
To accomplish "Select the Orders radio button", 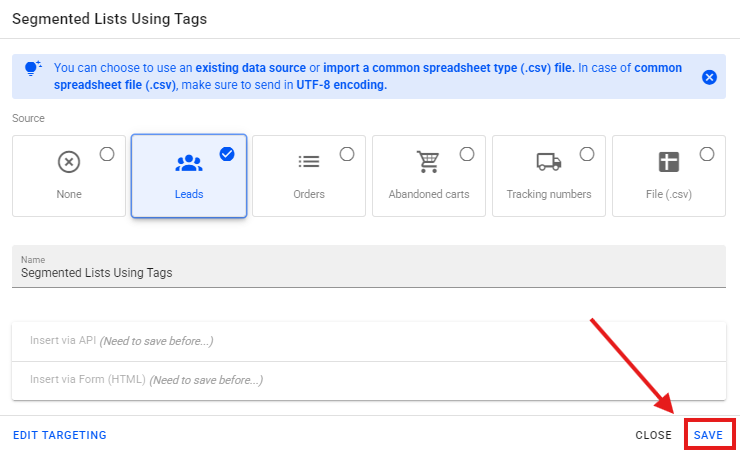I will click(347, 154).
